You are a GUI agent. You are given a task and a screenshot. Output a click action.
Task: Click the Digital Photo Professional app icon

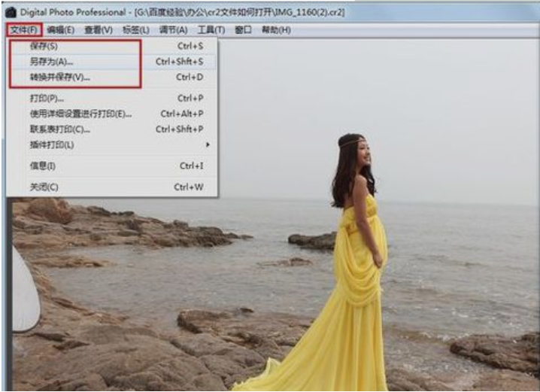click(x=11, y=12)
